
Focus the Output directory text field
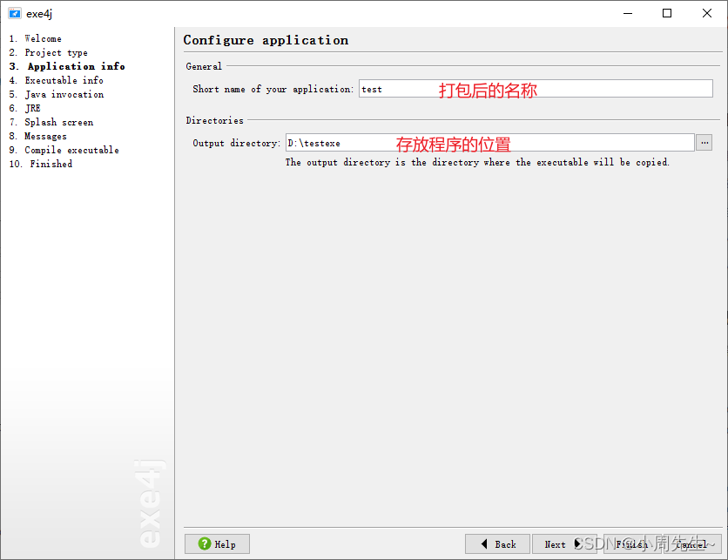point(489,143)
